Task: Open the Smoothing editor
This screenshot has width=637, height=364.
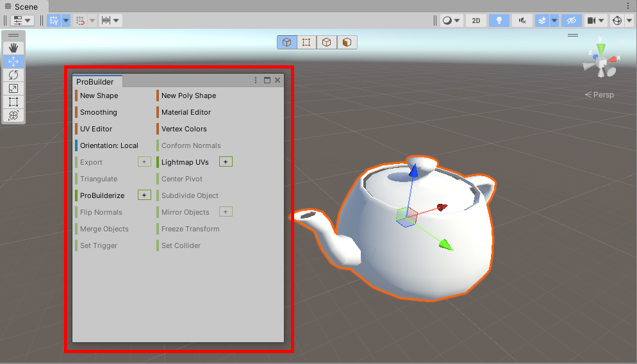Action: [x=98, y=112]
